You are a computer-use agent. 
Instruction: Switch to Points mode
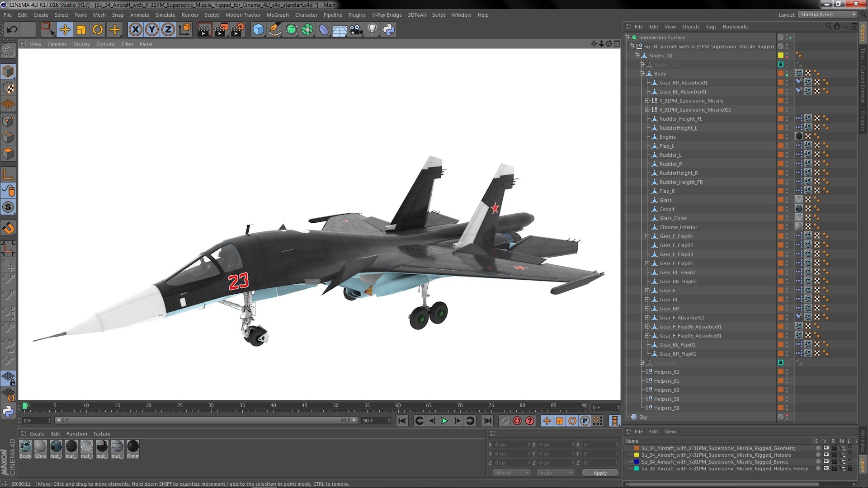pos(8,121)
